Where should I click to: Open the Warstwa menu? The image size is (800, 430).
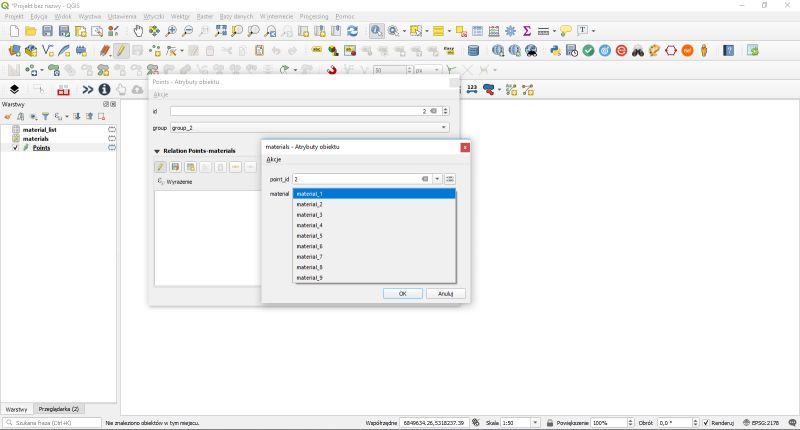click(90, 16)
